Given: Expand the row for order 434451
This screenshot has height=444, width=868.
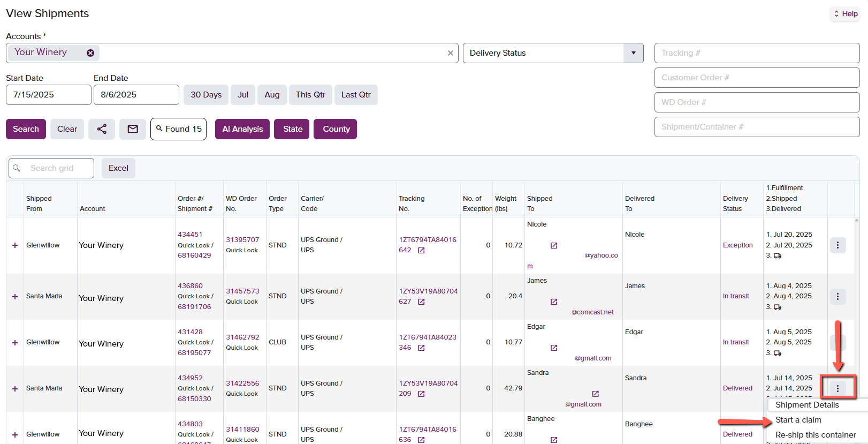Looking at the screenshot, I should coord(15,245).
